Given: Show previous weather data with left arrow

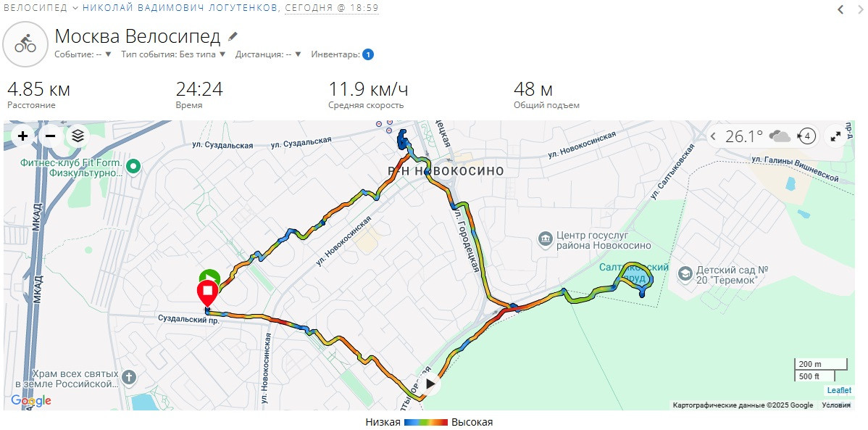Looking at the screenshot, I should pyautogui.click(x=714, y=136).
